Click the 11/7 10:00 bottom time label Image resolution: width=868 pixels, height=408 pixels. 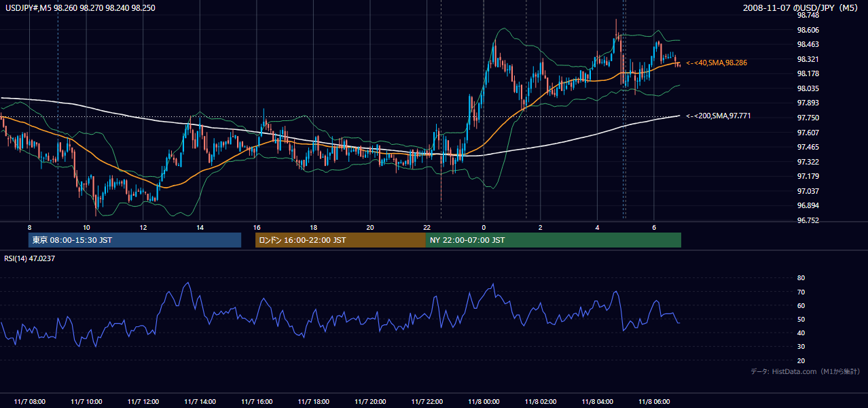click(86, 402)
